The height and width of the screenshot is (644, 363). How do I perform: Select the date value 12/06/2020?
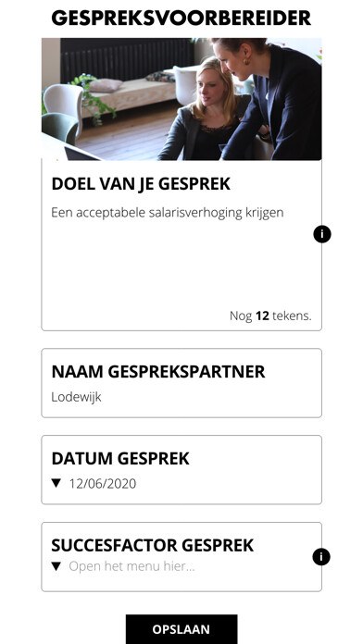pyautogui.click(x=103, y=483)
